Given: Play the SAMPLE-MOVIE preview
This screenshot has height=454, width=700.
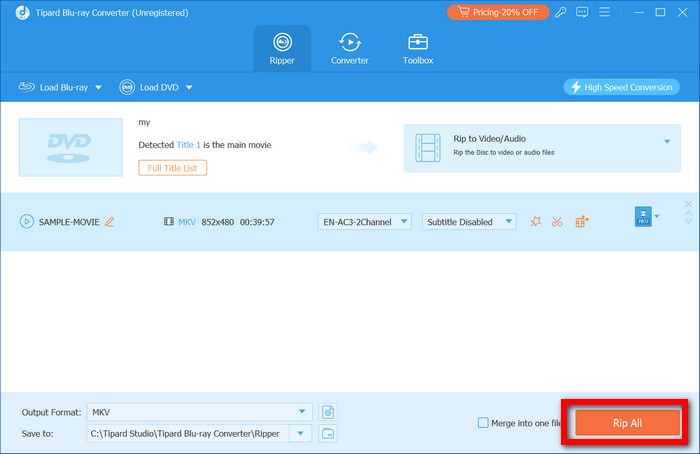Looking at the screenshot, I should coord(26,221).
